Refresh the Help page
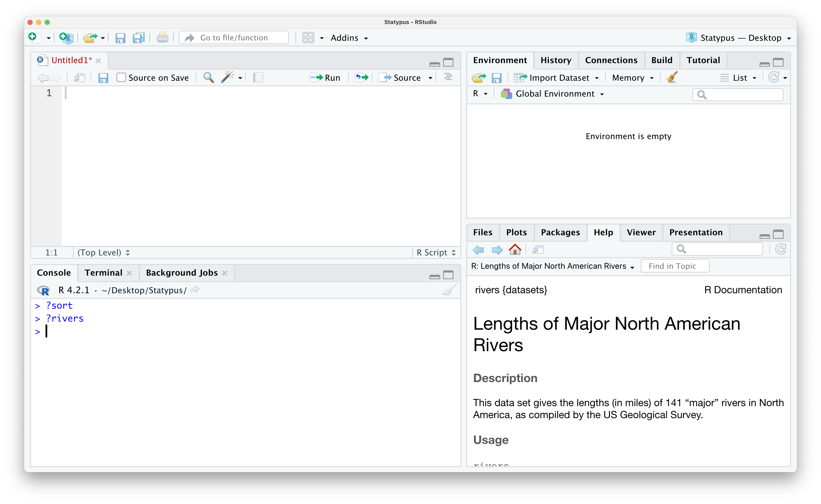The width and height of the screenshot is (821, 504). (x=781, y=249)
